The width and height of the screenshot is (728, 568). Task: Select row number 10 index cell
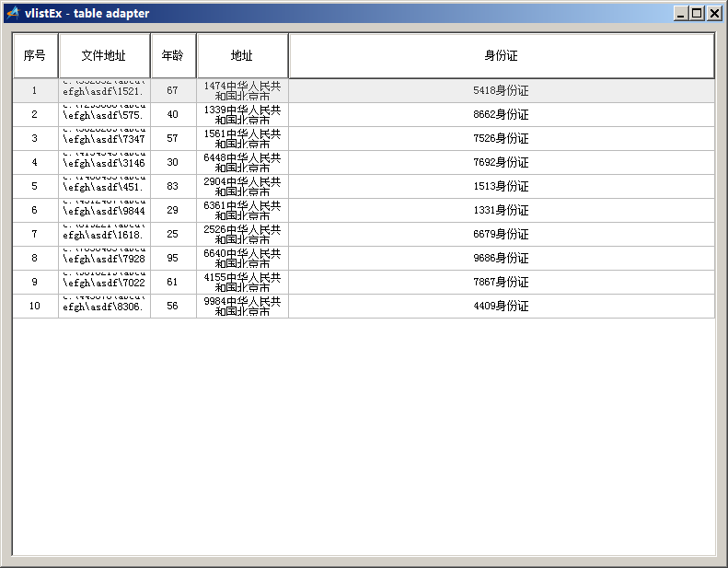point(35,307)
